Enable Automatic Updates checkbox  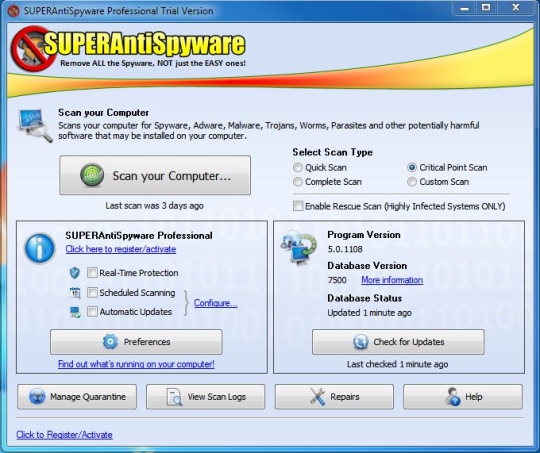pos(92,312)
